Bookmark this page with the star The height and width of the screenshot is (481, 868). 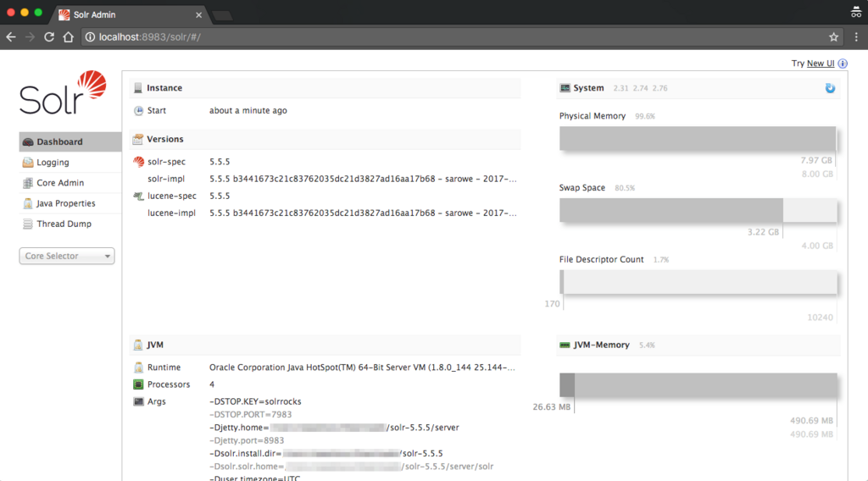[834, 37]
